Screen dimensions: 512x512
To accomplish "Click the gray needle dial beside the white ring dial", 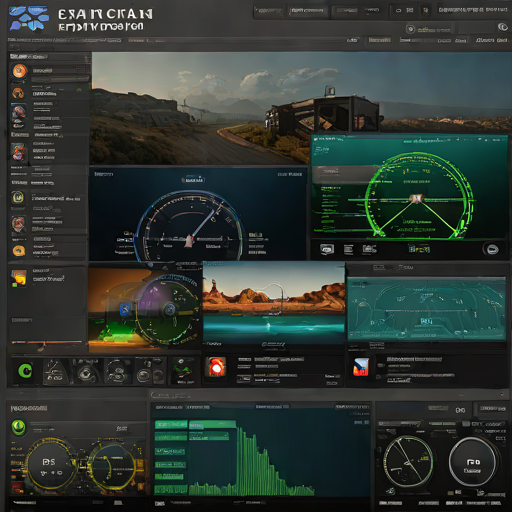I will point(408,461).
